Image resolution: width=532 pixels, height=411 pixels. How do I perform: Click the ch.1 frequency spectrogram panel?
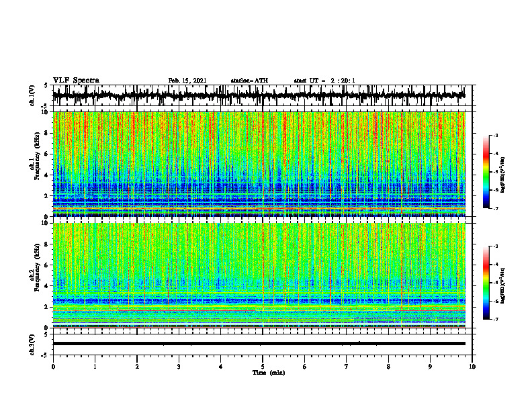[x=259, y=164]
